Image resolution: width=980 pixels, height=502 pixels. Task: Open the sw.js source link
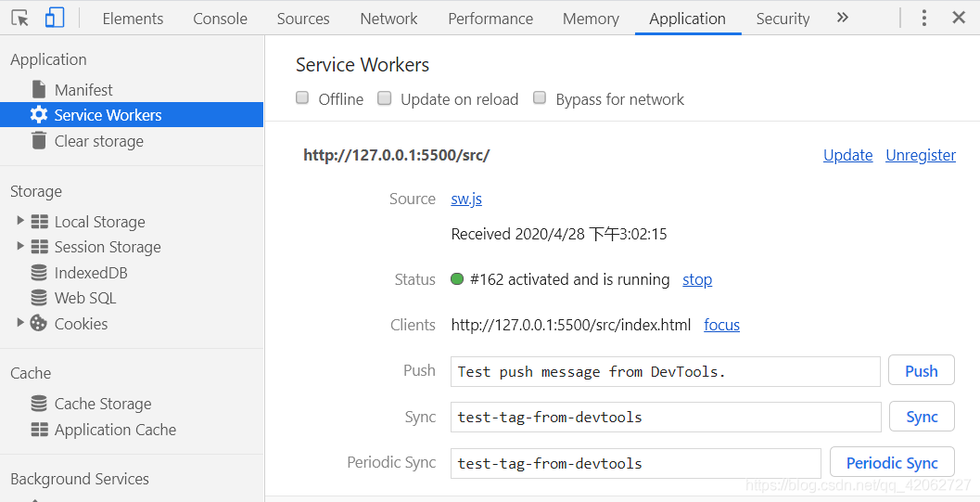coord(466,199)
